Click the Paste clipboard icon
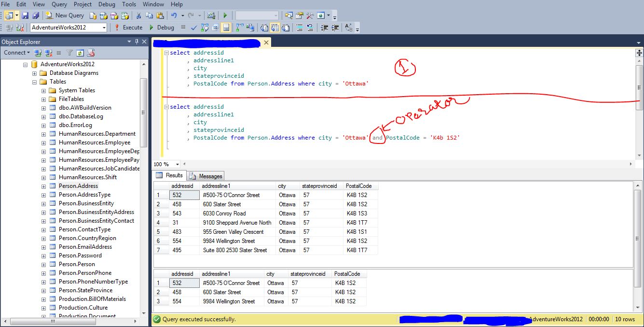 click(160, 15)
